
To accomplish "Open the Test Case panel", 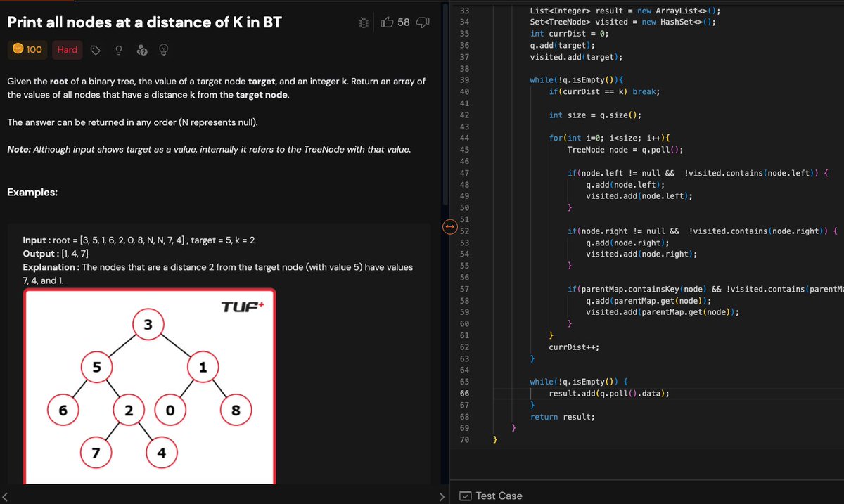I will (491, 496).
